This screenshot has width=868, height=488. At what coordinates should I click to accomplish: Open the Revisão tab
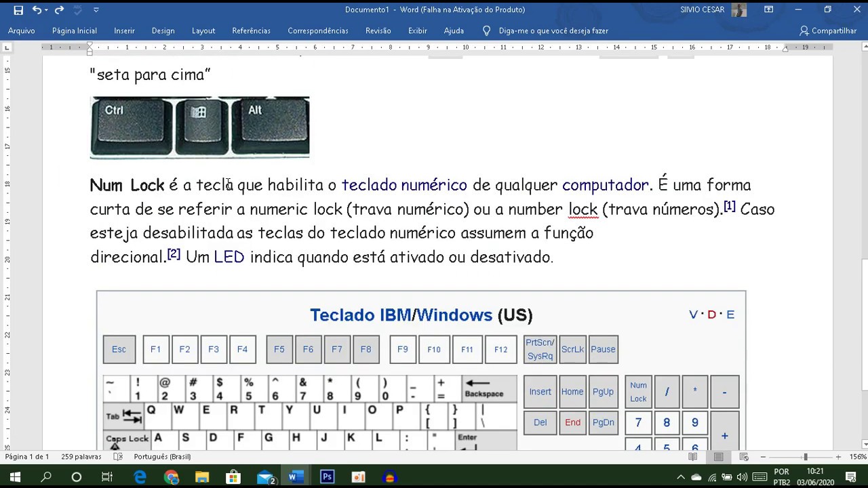378,30
